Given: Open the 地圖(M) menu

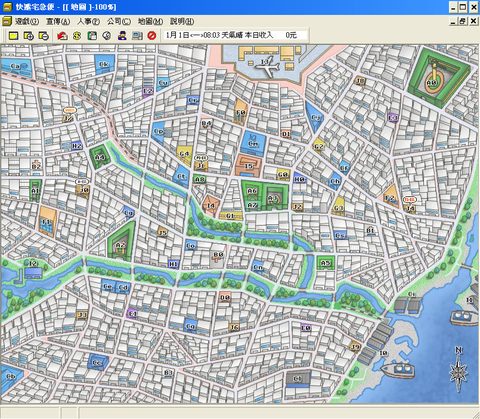Looking at the screenshot, I should point(150,21).
